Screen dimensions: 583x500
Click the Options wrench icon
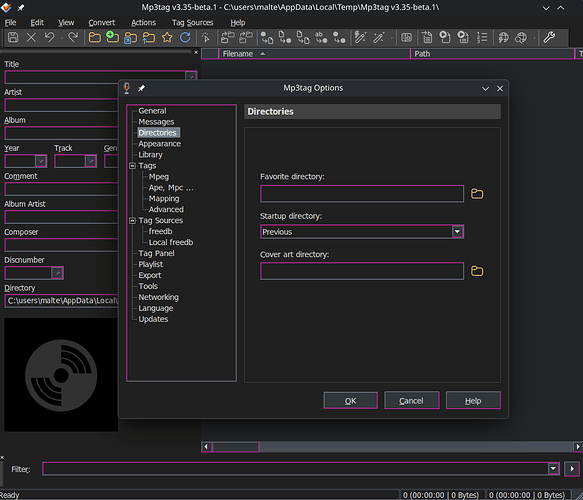click(549, 38)
